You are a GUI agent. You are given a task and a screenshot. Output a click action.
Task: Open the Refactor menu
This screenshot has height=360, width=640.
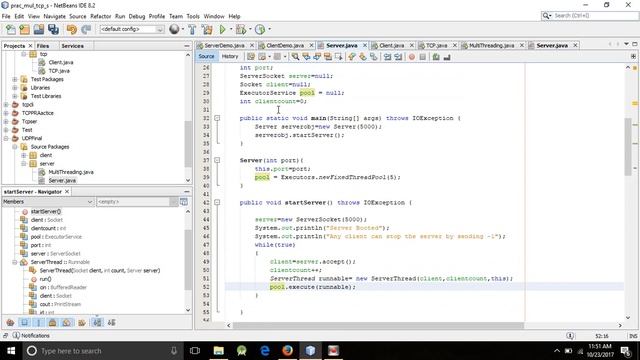click(100, 16)
